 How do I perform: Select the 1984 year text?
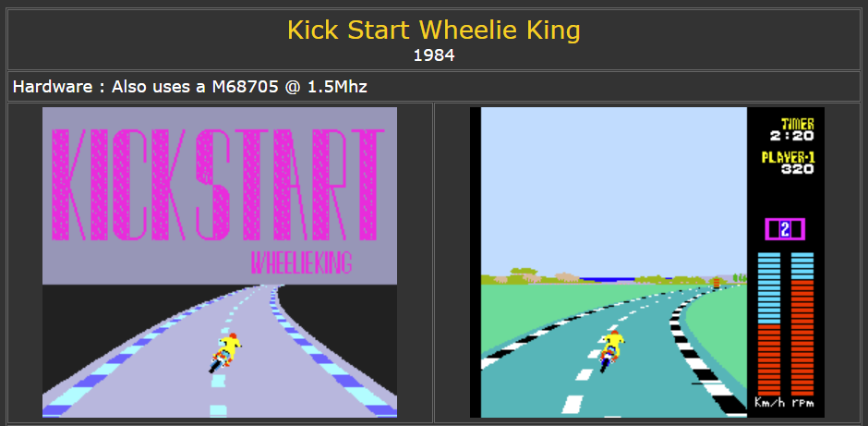pyautogui.click(x=433, y=55)
